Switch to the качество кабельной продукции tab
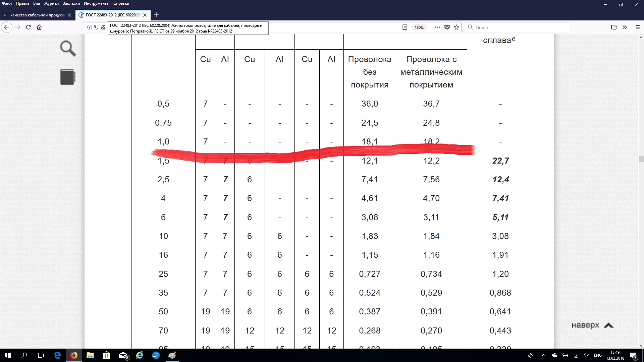The width and height of the screenshot is (644, 362). 38,15
